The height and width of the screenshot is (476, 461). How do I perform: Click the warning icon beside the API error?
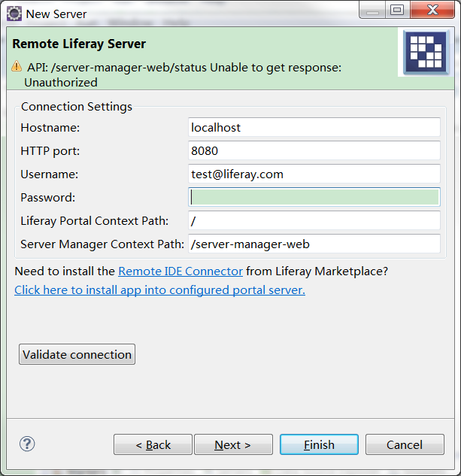pyautogui.click(x=17, y=68)
